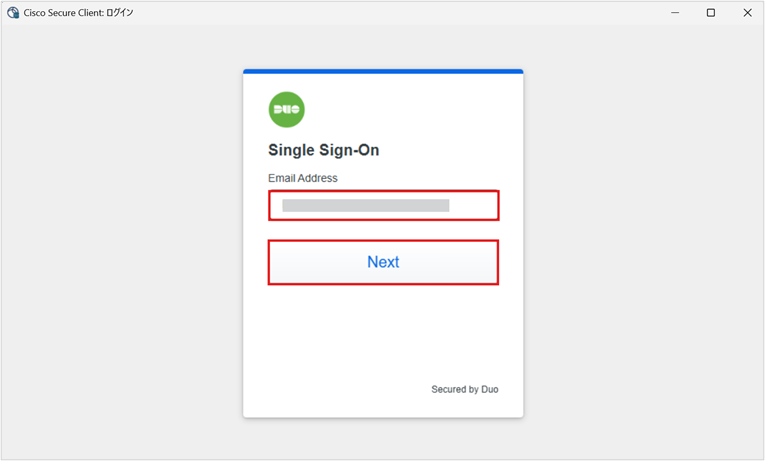Viewport: 765px width, 461px height.
Task: Click the ログイン text in title bar
Action: coord(120,13)
